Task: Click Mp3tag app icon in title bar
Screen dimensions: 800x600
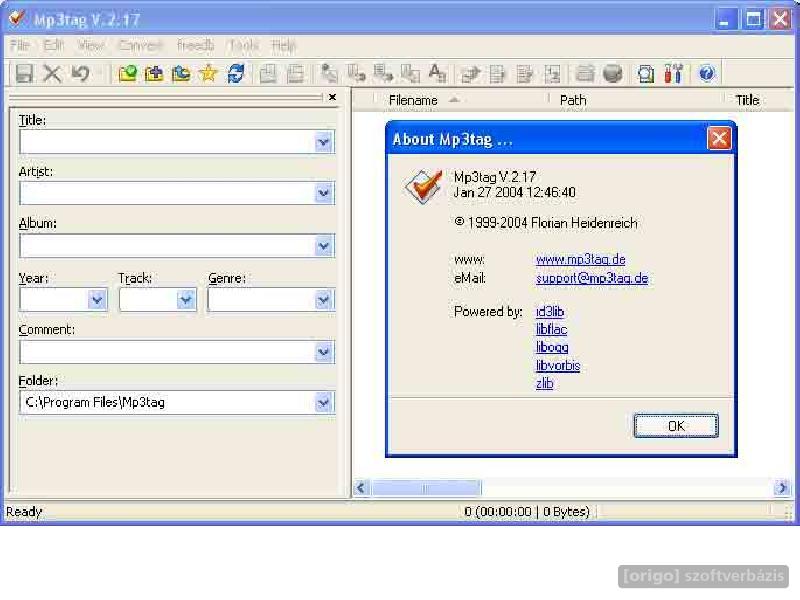Action: [16, 18]
